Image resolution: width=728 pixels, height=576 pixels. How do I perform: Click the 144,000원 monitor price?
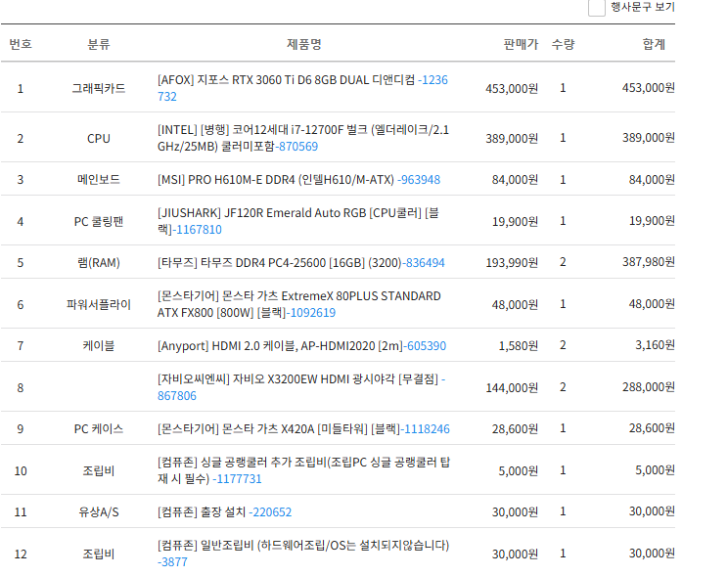(x=512, y=387)
